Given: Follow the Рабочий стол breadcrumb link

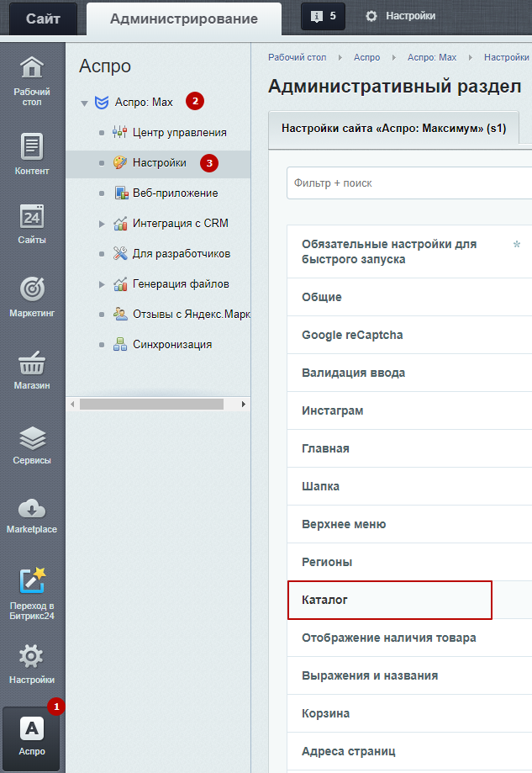Looking at the screenshot, I should (297, 58).
